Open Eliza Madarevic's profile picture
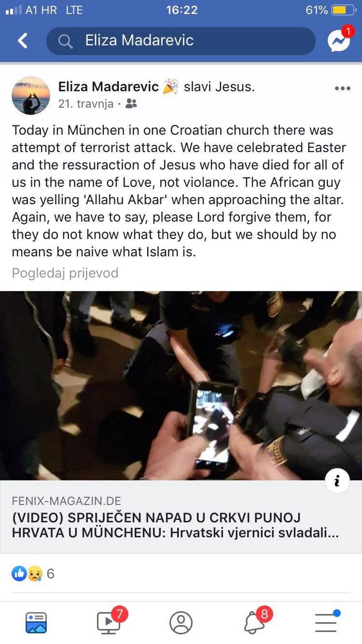Viewport: 362px width, 644px height. coord(31,96)
